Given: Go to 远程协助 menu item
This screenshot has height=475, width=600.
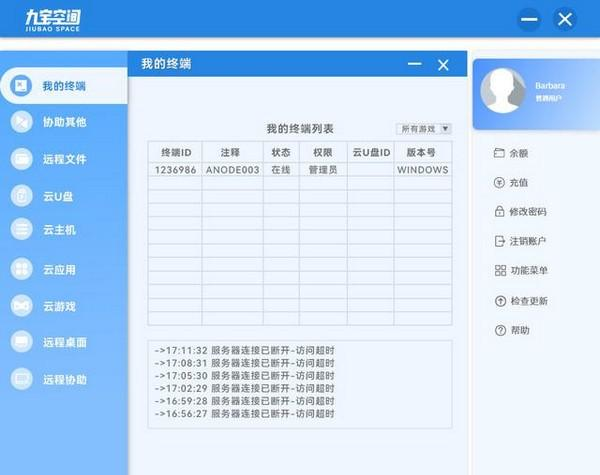Looking at the screenshot, I should click(64, 379).
